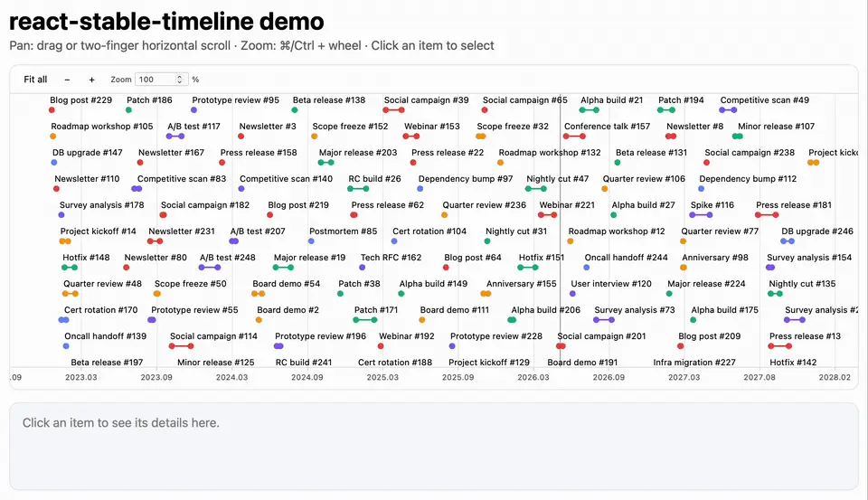Increment zoom with the stepper arrows
Viewport: 868px width, 500px height.
179,77
